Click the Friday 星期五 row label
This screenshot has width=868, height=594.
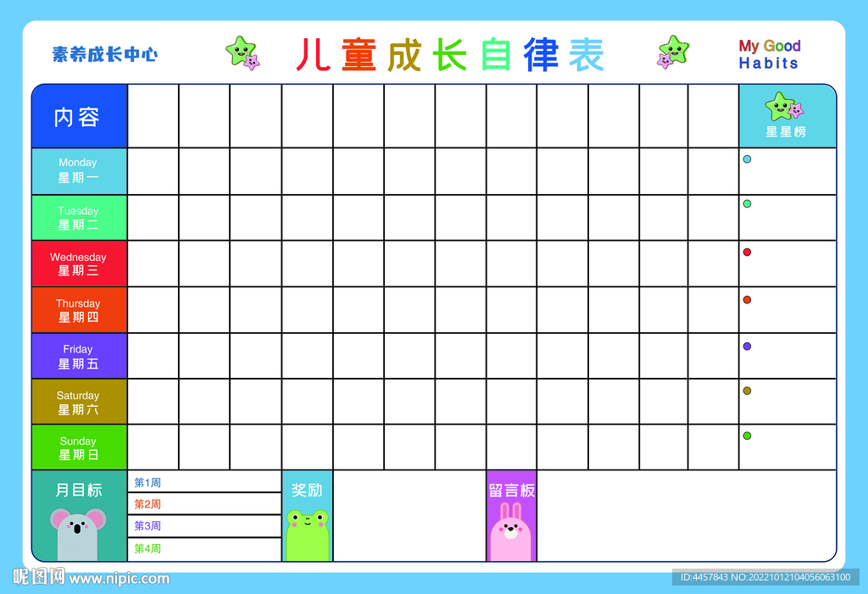80,356
